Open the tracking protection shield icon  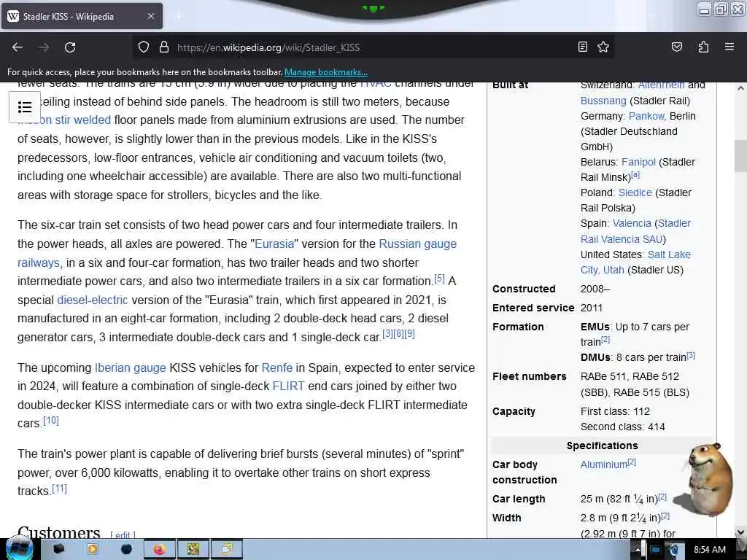(144, 47)
